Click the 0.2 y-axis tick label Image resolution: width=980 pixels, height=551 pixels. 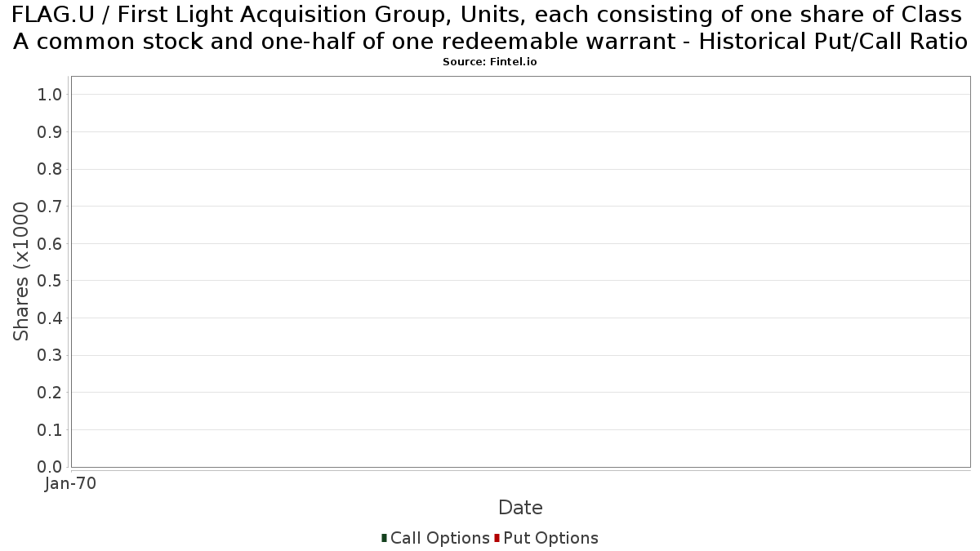[x=50, y=393]
